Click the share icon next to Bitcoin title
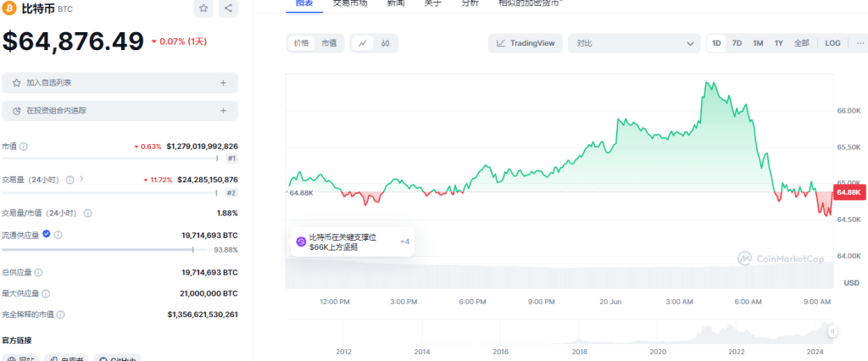 pos(228,8)
